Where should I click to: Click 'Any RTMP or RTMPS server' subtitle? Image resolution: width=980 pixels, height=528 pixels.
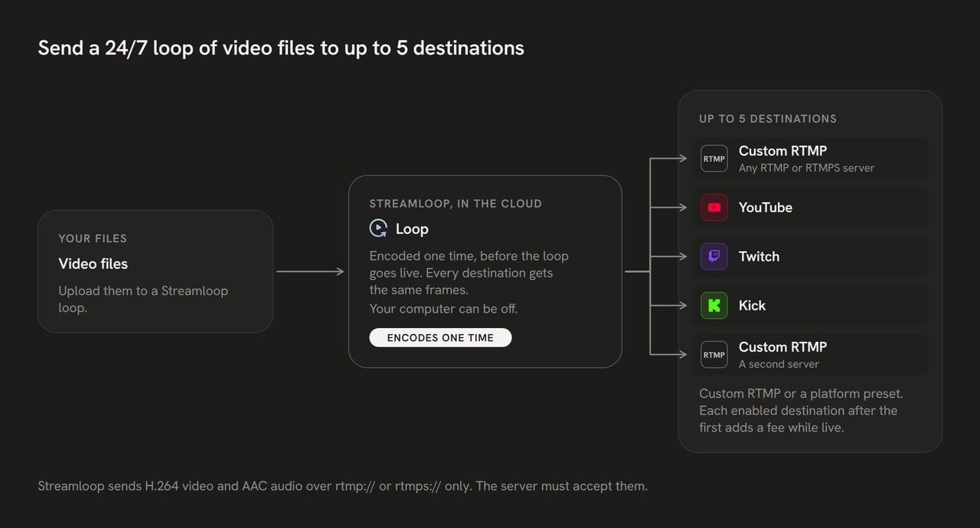pyautogui.click(x=806, y=168)
